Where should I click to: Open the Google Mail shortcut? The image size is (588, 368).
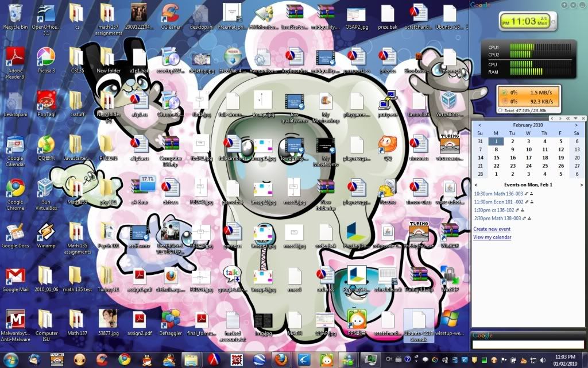pyautogui.click(x=15, y=280)
